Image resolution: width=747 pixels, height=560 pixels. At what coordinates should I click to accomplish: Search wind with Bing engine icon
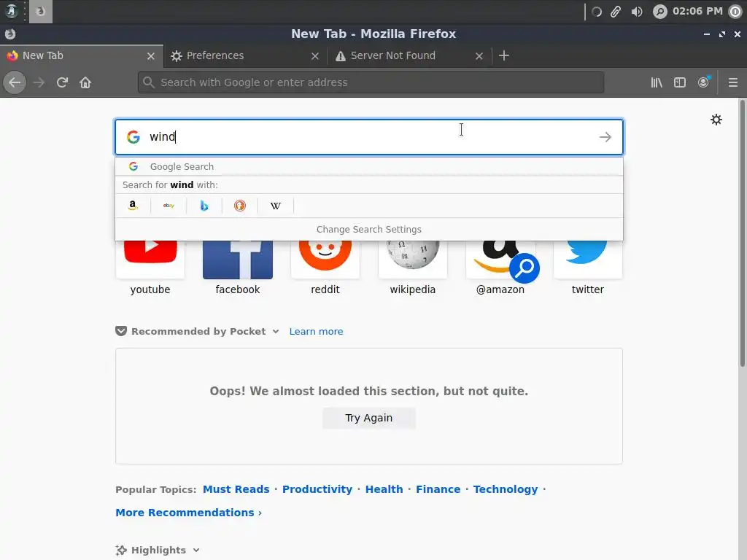[204, 206]
